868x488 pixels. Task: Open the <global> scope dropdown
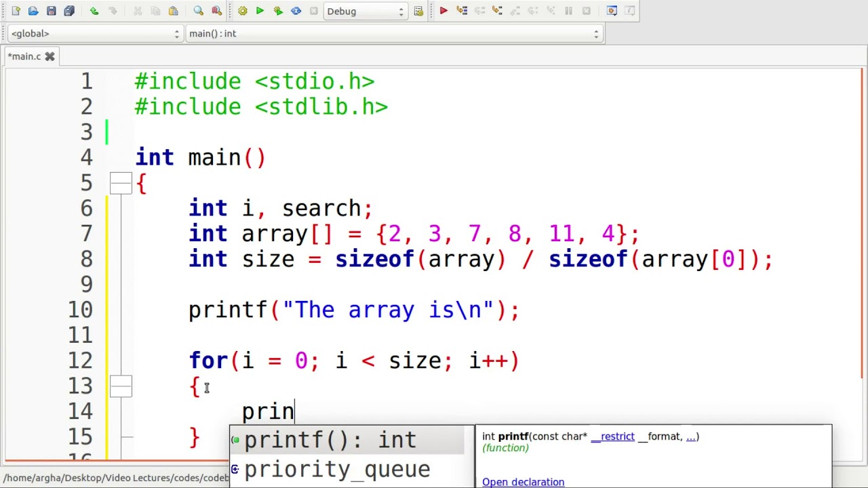(x=95, y=33)
